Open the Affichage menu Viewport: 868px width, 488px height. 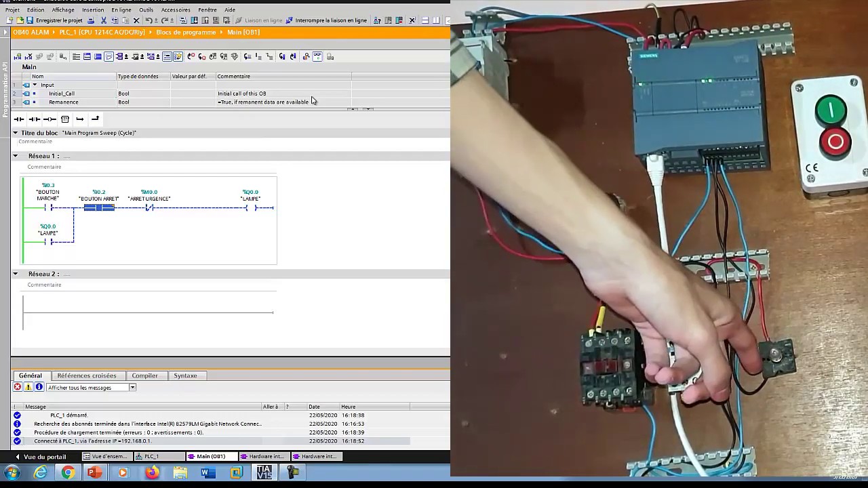coord(63,10)
